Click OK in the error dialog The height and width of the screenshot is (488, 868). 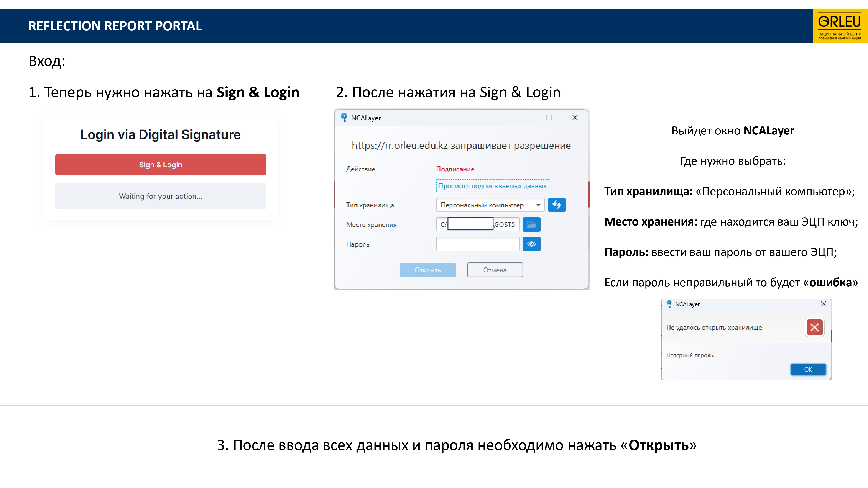tap(808, 369)
